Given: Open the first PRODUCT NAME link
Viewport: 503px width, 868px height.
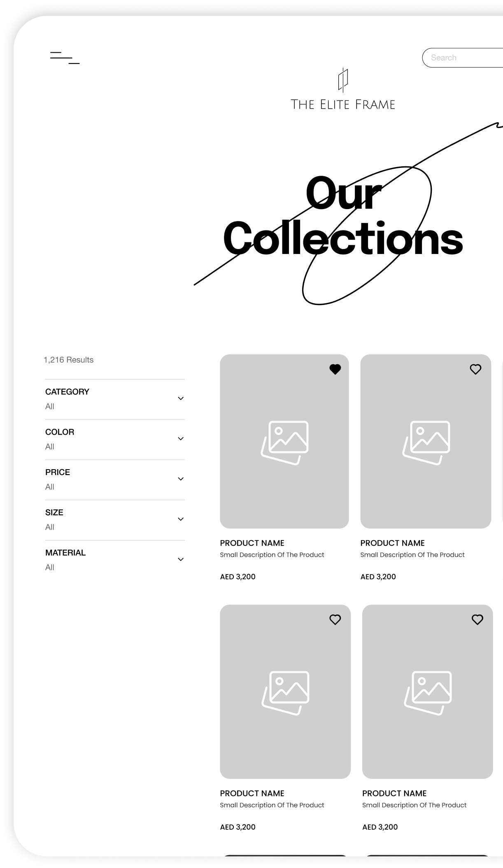Looking at the screenshot, I should [x=252, y=543].
